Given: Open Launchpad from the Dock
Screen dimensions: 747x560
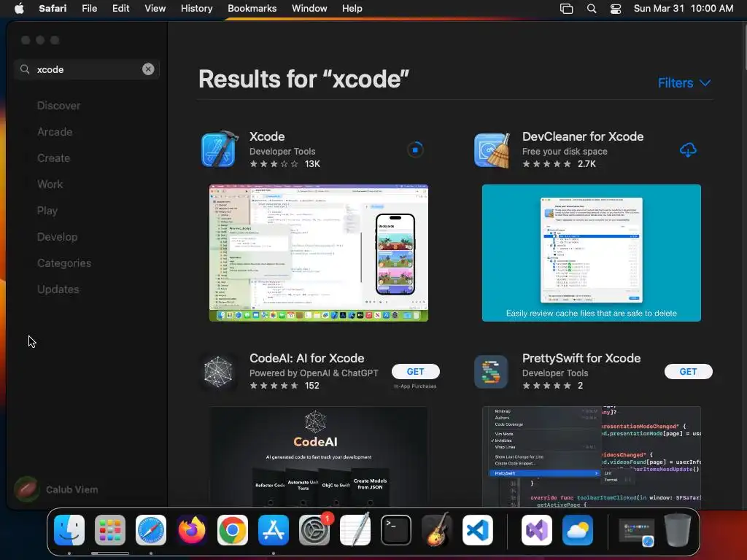Looking at the screenshot, I should coord(110,530).
